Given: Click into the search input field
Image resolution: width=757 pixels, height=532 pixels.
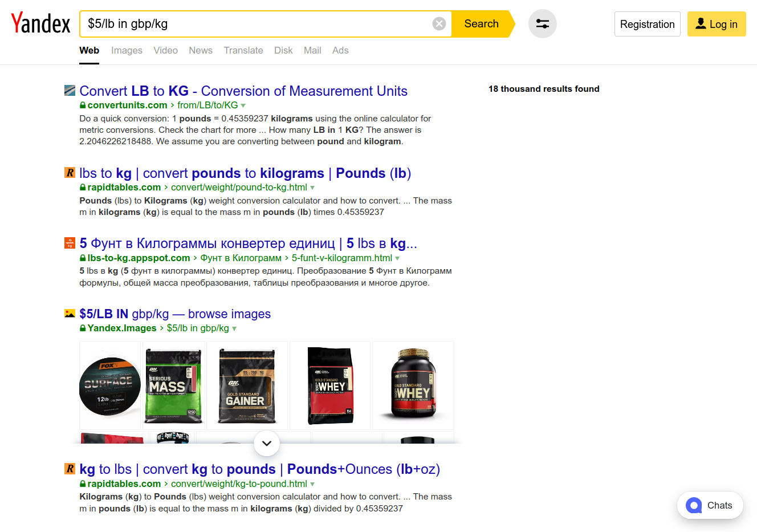Looking at the screenshot, I should (x=257, y=24).
